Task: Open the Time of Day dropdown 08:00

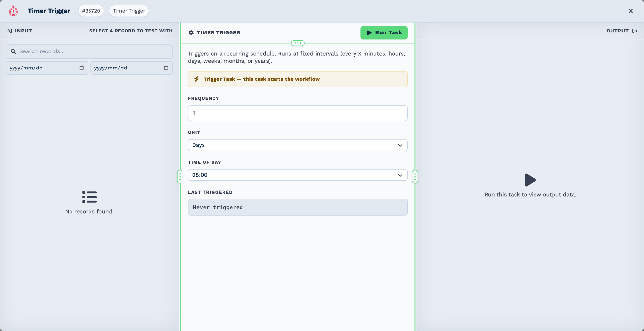Action: pyautogui.click(x=298, y=175)
